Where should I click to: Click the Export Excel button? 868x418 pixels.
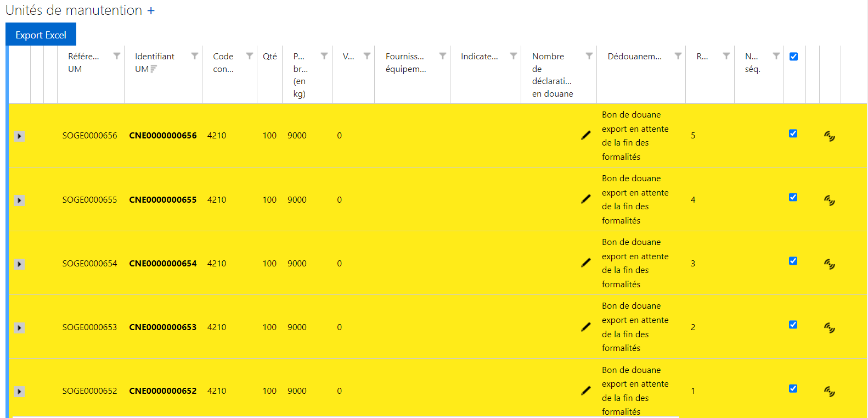point(41,35)
